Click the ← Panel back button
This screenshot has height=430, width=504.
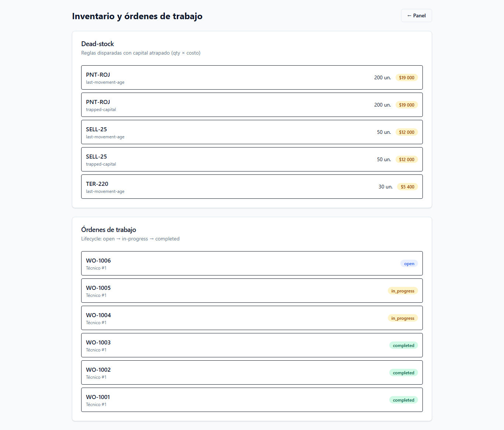click(x=416, y=15)
